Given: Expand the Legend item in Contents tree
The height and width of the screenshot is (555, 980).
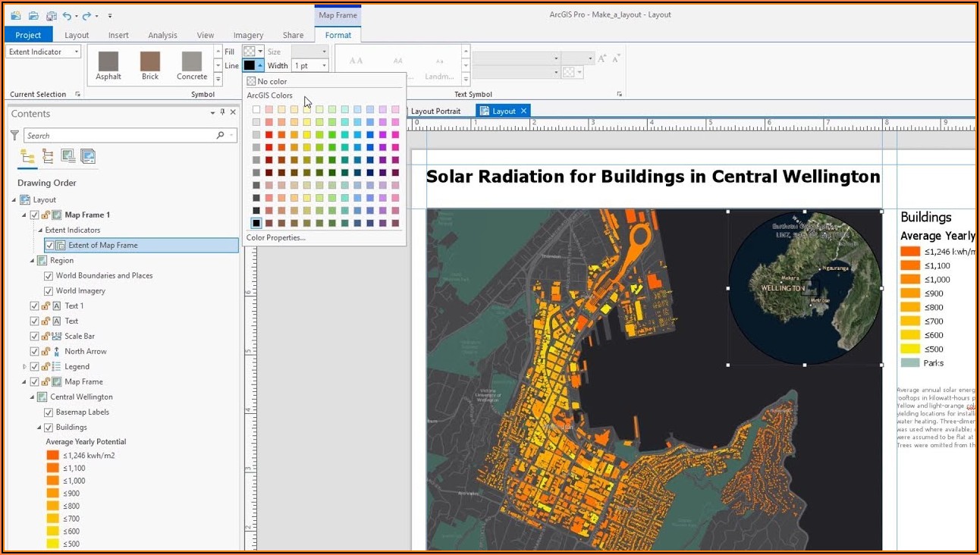Looking at the screenshot, I should point(25,367).
